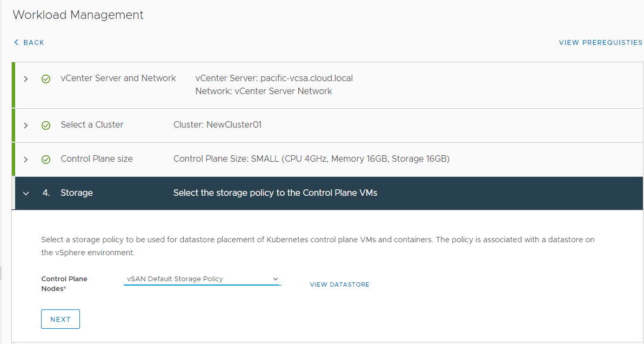Expand the Control Plane size step
The height and width of the screenshot is (344, 644).
click(25, 160)
